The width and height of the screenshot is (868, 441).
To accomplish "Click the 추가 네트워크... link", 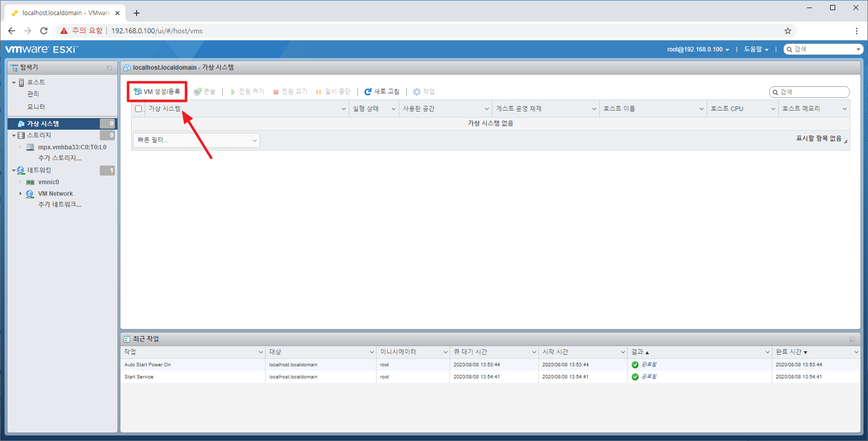I will pyautogui.click(x=59, y=204).
